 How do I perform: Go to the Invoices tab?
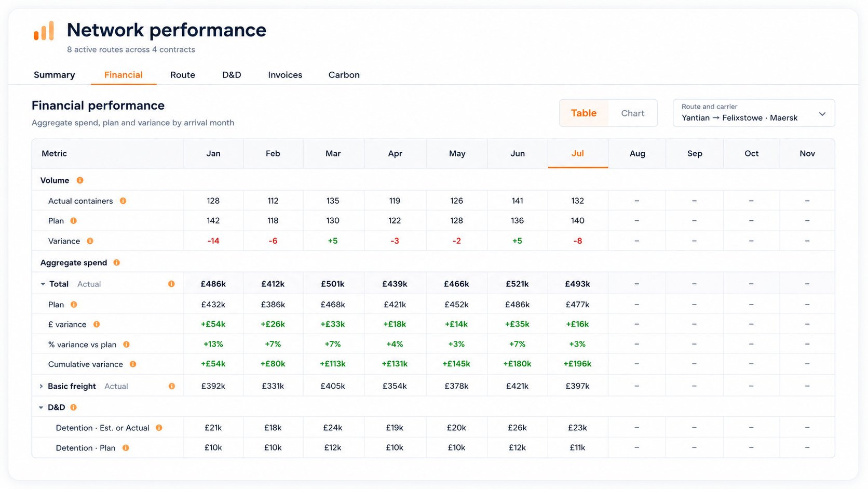point(285,75)
